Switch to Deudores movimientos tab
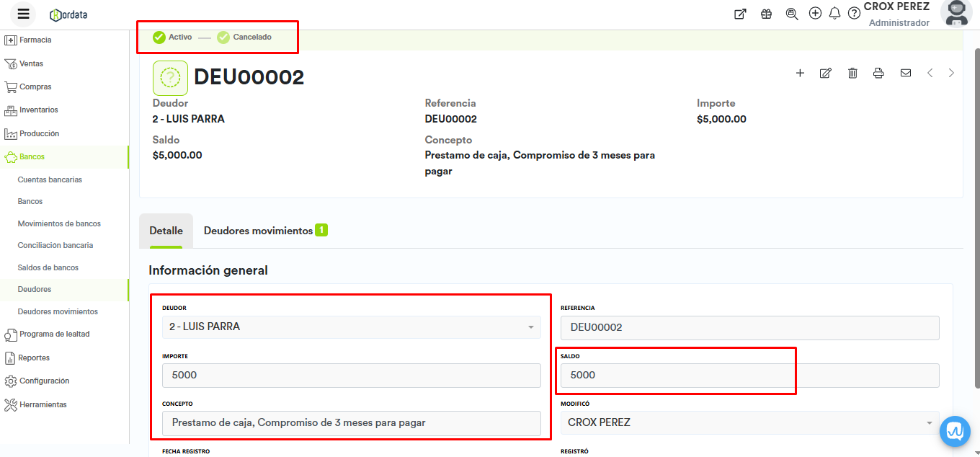Image resolution: width=980 pixels, height=457 pixels. coord(264,231)
